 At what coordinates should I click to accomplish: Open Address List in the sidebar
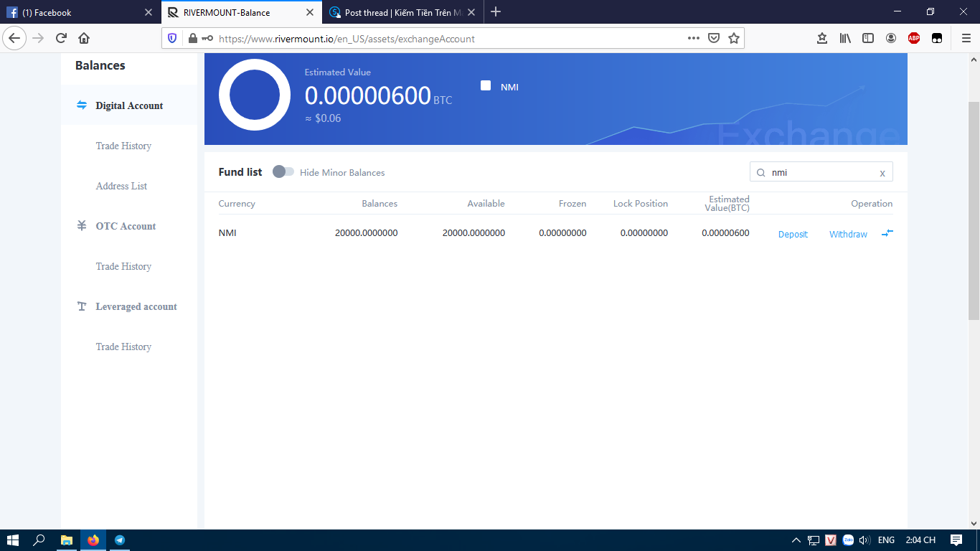(121, 186)
